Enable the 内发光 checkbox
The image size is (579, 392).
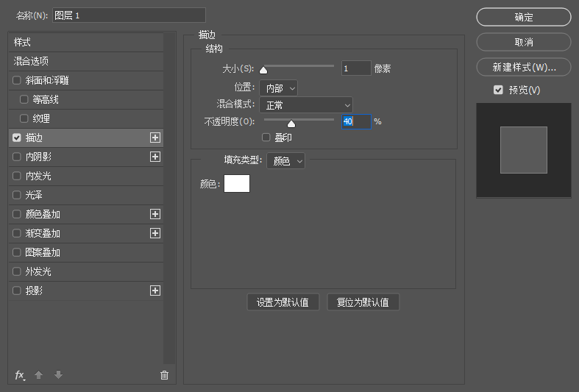pos(17,176)
